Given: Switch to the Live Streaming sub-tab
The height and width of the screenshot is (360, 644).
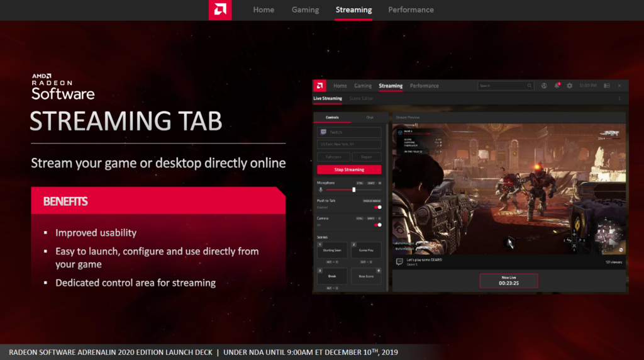Looking at the screenshot, I should click(327, 99).
